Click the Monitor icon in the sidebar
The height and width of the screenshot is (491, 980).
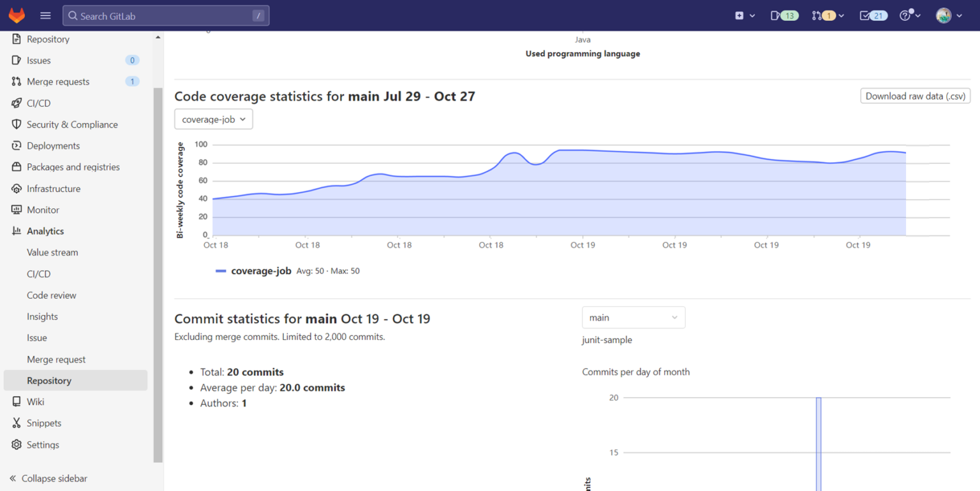pos(17,209)
